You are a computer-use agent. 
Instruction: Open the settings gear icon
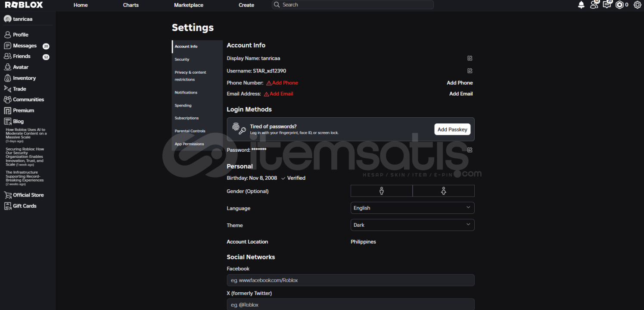638,5
